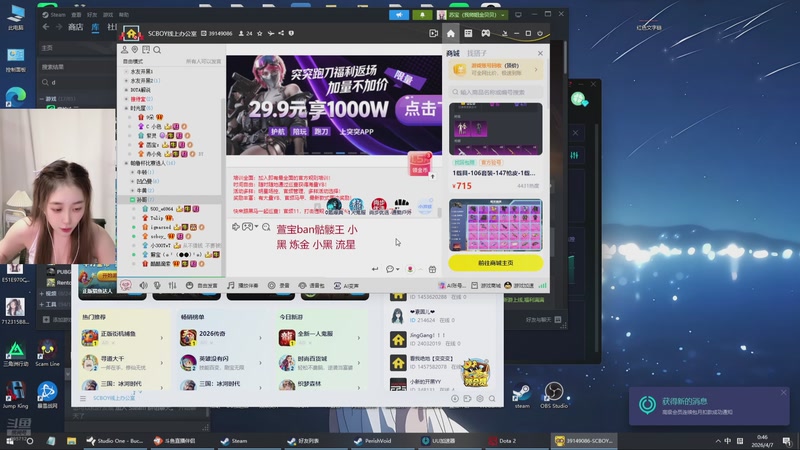Expand the 接待室 channel group
The width and height of the screenshot is (800, 450).
click(x=127, y=99)
